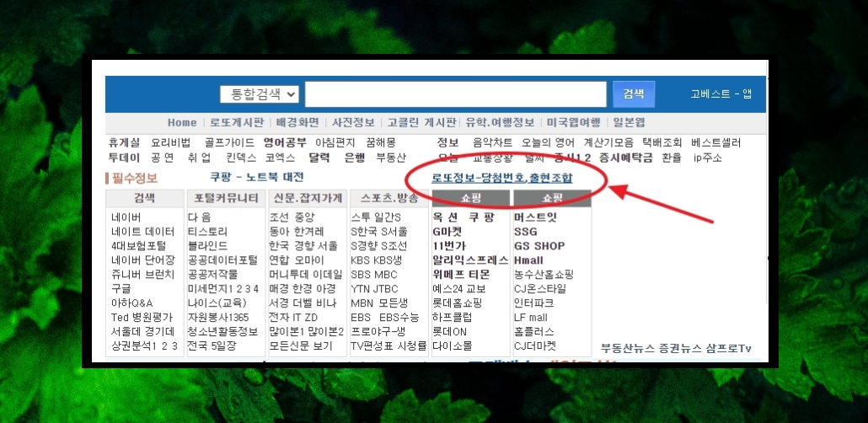Image resolution: width=868 pixels, height=423 pixels.
Task: Open the 공공데이터포털 link
Action: click(222, 260)
